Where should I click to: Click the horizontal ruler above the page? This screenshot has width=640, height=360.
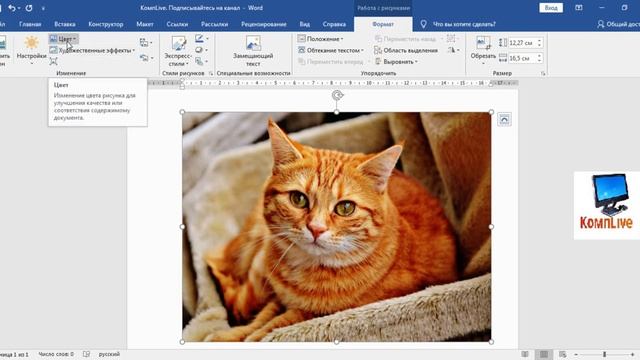[333, 83]
